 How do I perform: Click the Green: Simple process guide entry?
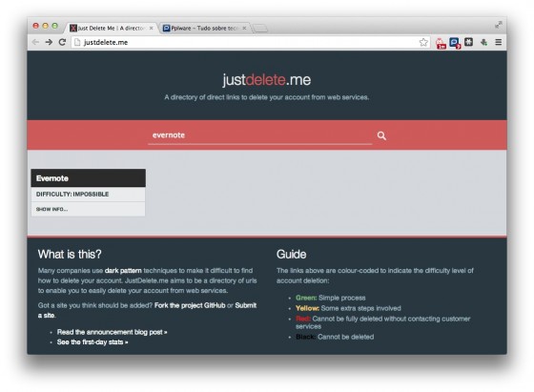(x=330, y=298)
